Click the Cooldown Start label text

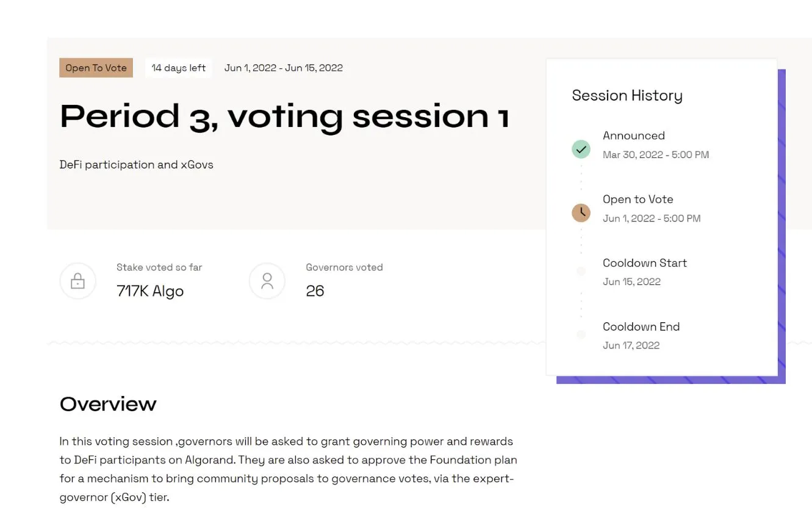pyautogui.click(x=645, y=263)
